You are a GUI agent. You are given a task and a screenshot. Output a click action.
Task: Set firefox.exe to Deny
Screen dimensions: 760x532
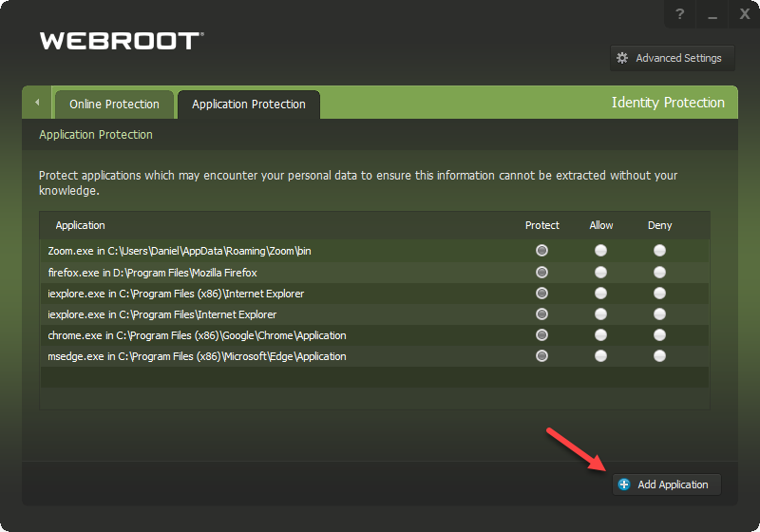(659, 273)
